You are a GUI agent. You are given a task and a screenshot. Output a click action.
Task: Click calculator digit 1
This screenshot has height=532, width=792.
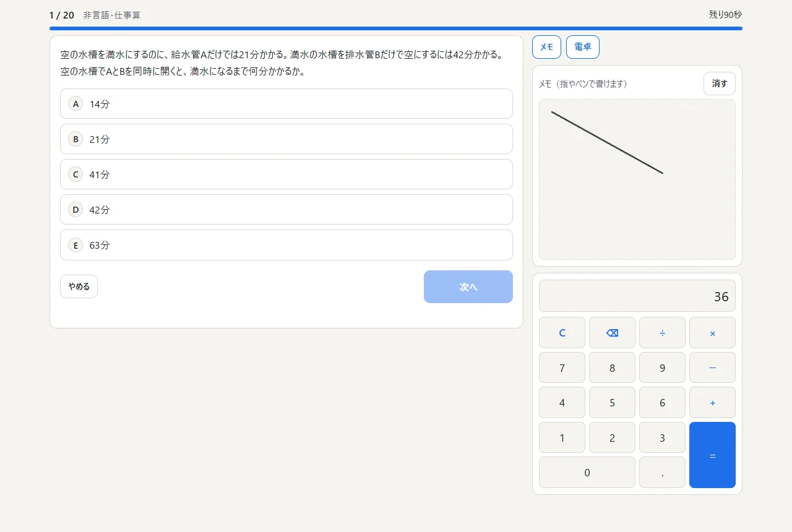pos(562,437)
